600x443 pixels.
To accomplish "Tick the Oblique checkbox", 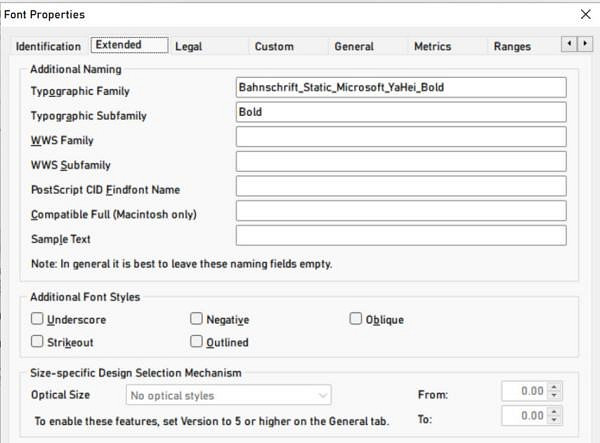I will (x=357, y=320).
